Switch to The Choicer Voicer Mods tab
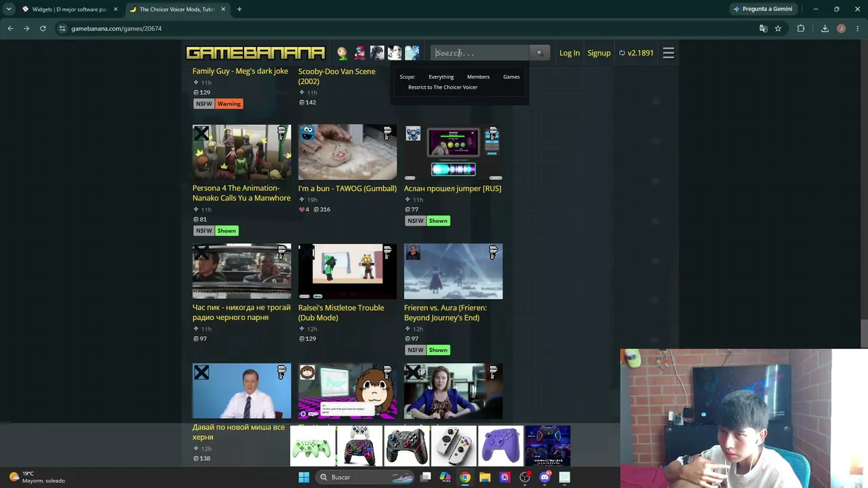 [x=176, y=9]
